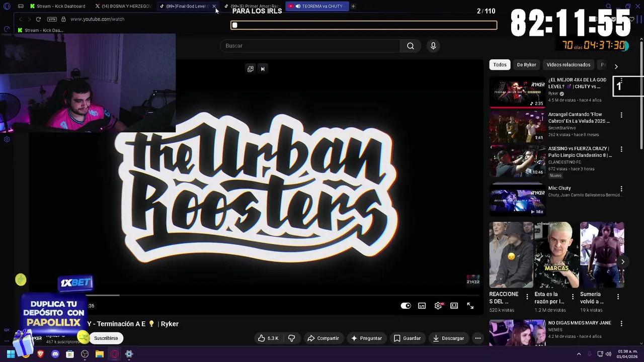Screen dimensions: 644x362
Task: Select the Todos filter chip
Action: (500, 65)
